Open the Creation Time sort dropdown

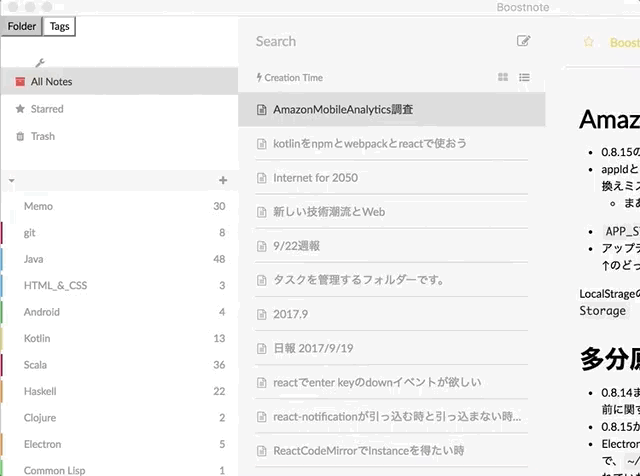[289, 77]
